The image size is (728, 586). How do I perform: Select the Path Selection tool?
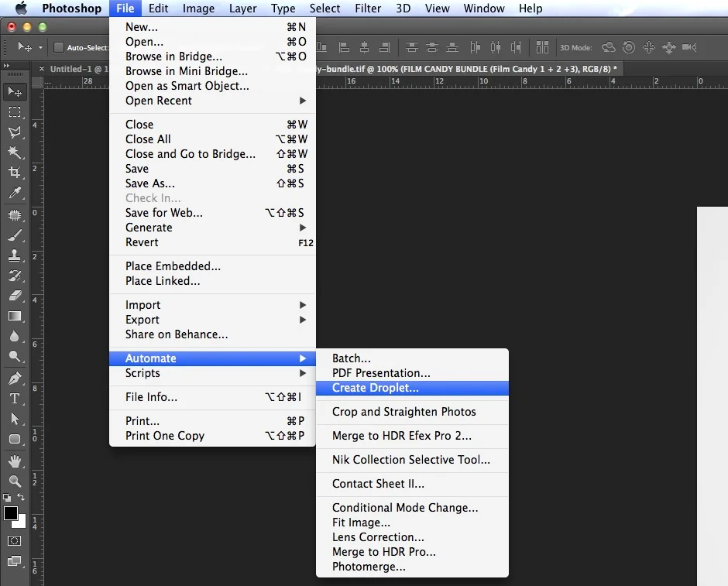15,419
